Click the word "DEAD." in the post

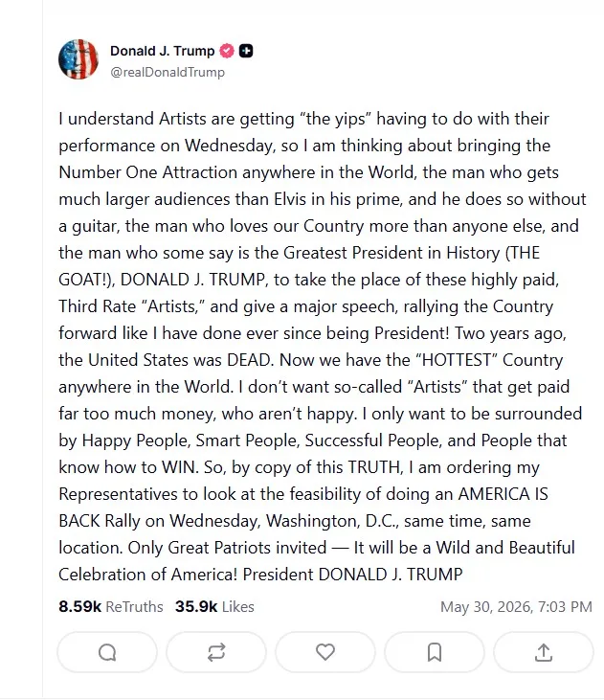pyautogui.click(x=251, y=360)
